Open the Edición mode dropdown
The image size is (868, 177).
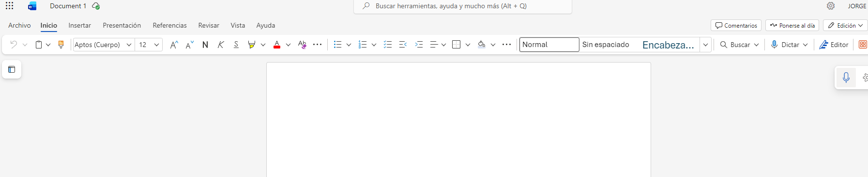(845, 25)
